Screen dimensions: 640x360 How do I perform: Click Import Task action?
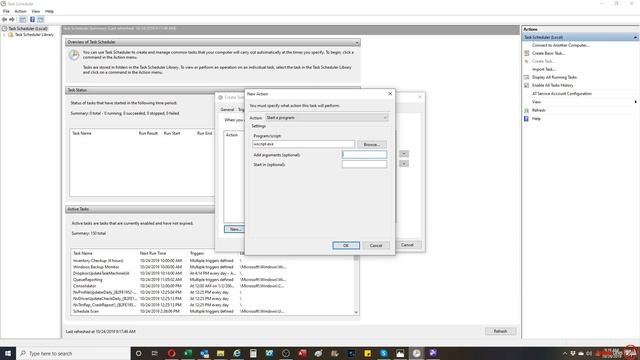[x=544, y=69]
